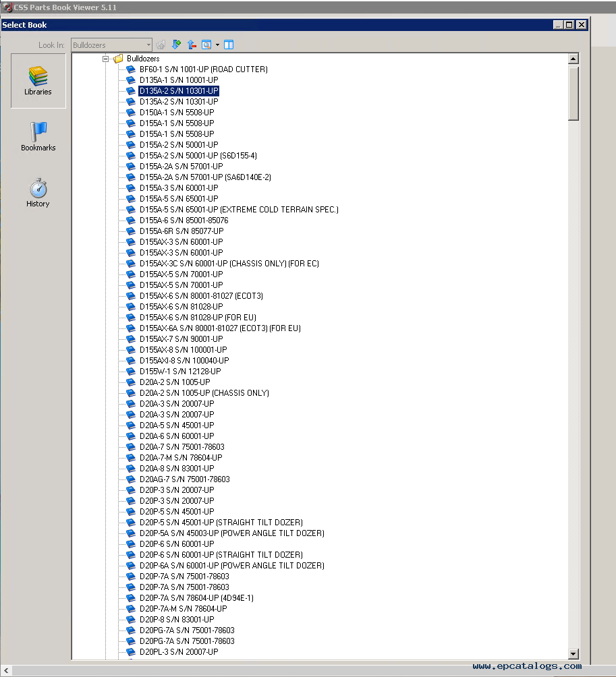Click book icon beside D150A-1 S/N 5508-UP
616x677 pixels.
pos(130,112)
